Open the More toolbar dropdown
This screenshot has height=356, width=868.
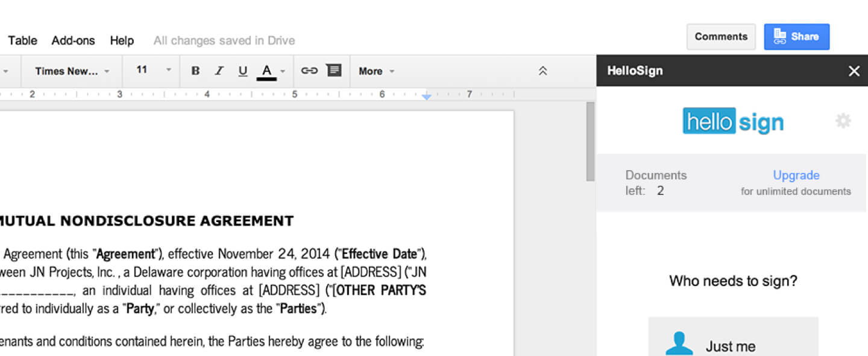pos(375,71)
